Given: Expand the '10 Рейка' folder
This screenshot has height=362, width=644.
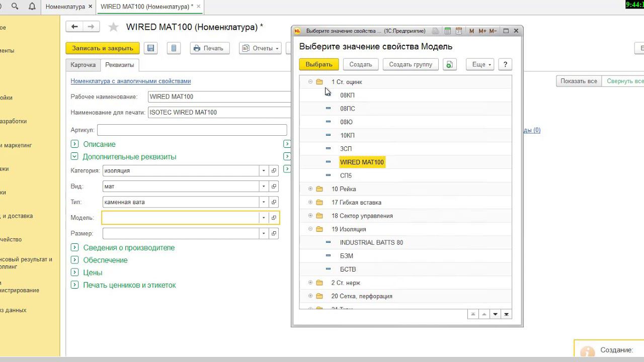Looking at the screenshot, I should coord(310,189).
